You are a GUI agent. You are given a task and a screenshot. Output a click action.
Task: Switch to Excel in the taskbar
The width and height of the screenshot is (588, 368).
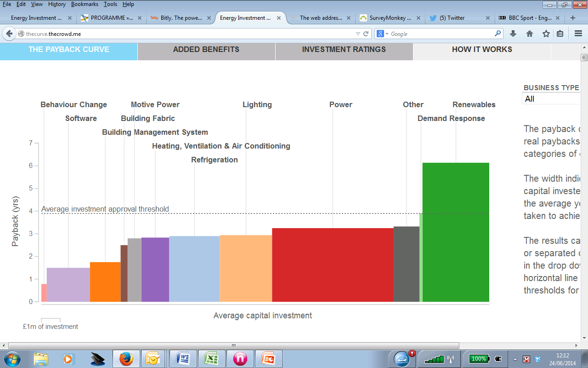pos(211,358)
